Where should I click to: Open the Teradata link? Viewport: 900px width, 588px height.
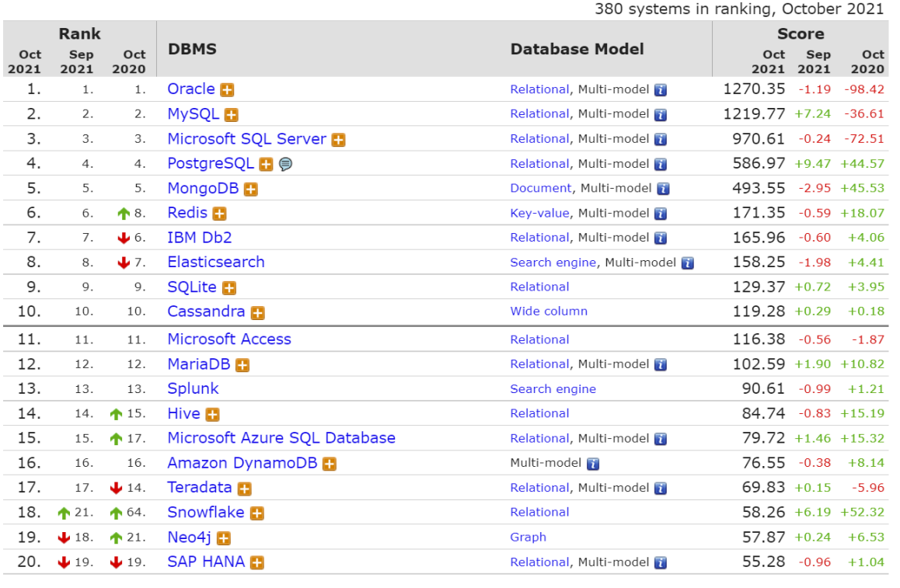coord(200,488)
